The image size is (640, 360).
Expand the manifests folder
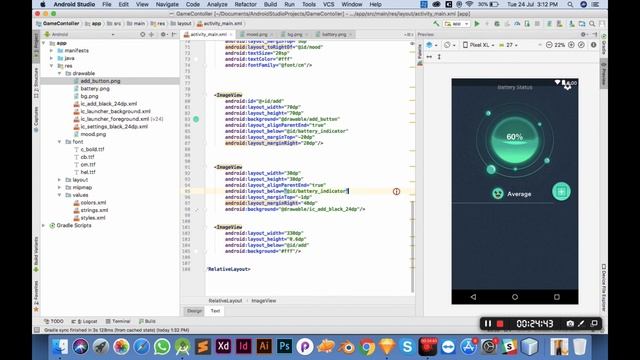click(x=51, y=51)
